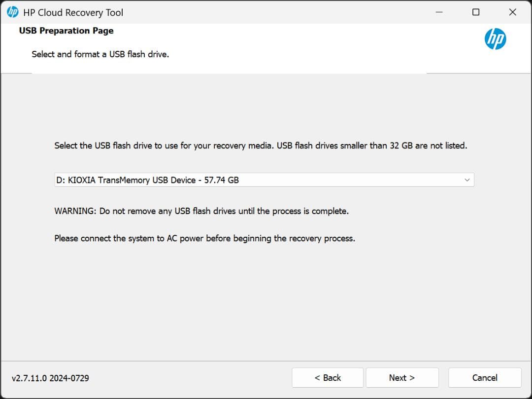The height and width of the screenshot is (399, 532).
Task: Maximize the application window
Action: click(x=475, y=12)
